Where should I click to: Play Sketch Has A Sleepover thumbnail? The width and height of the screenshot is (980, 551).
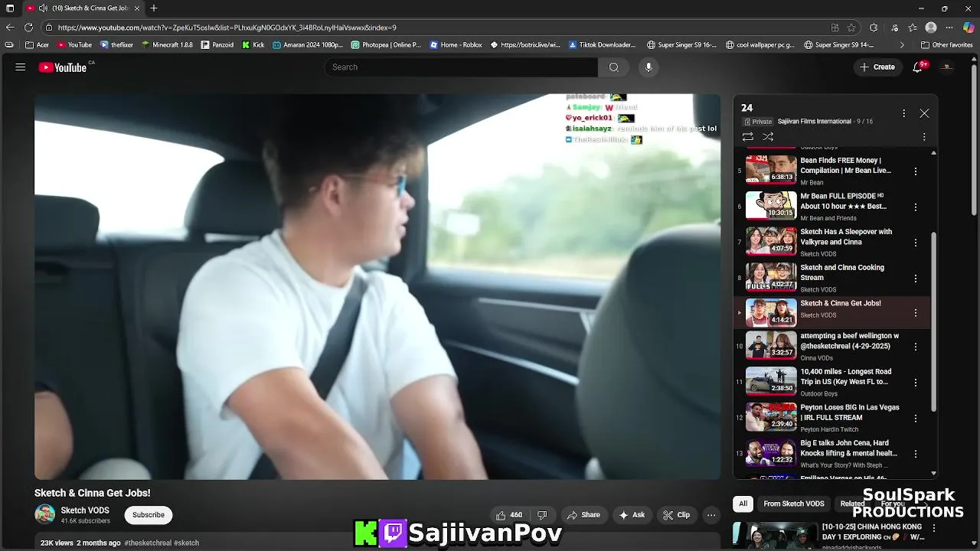(x=771, y=242)
